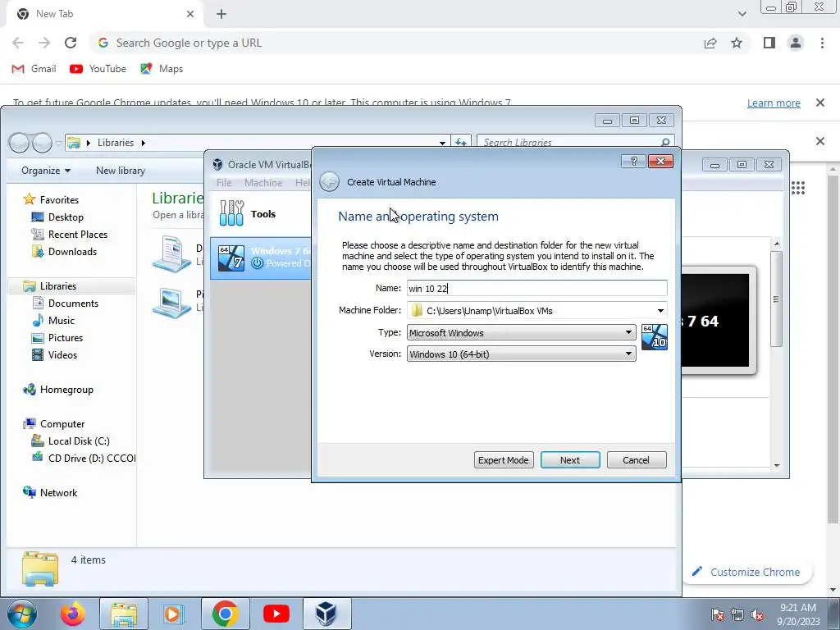Click Explorer back navigation button
This screenshot has width=840, height=630.
[x=20, y=143]
